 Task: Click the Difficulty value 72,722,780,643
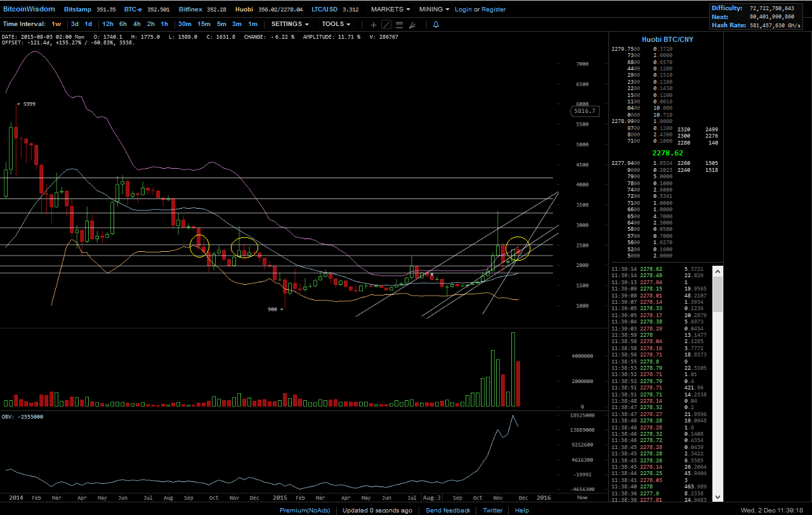(771, 8)
